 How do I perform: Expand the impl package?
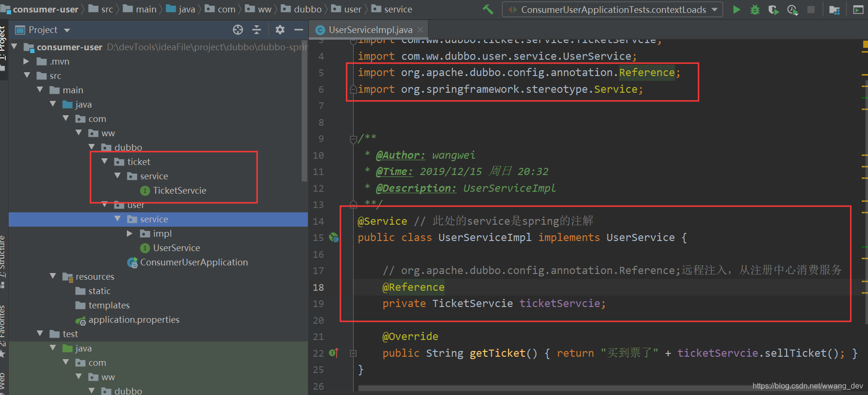click(130, 233)
